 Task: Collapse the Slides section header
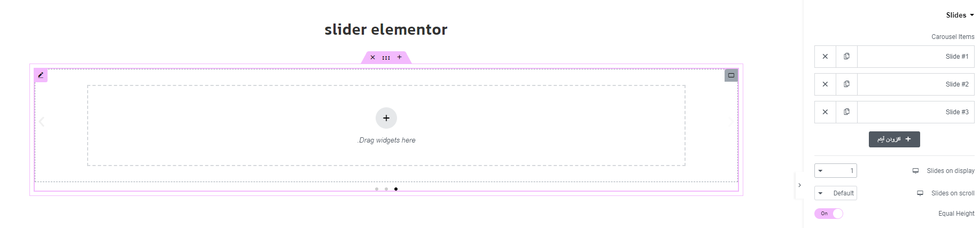(960, 15)
